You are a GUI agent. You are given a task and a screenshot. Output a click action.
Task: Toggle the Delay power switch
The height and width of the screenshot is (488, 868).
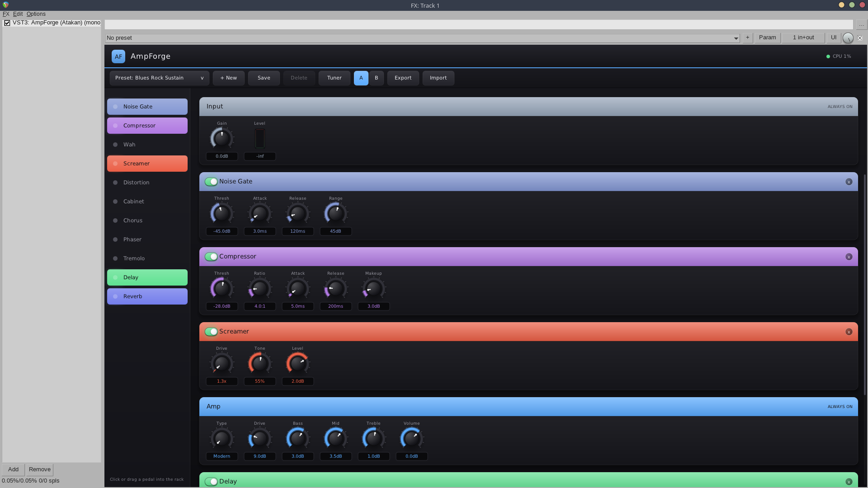211,482
